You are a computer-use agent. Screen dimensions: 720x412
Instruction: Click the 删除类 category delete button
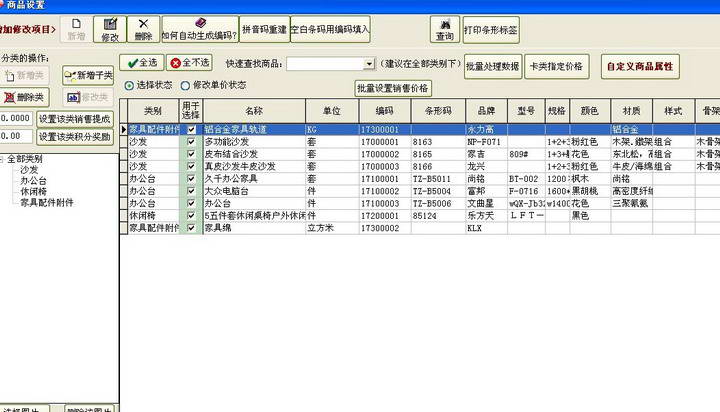click(x=25, y=97)
